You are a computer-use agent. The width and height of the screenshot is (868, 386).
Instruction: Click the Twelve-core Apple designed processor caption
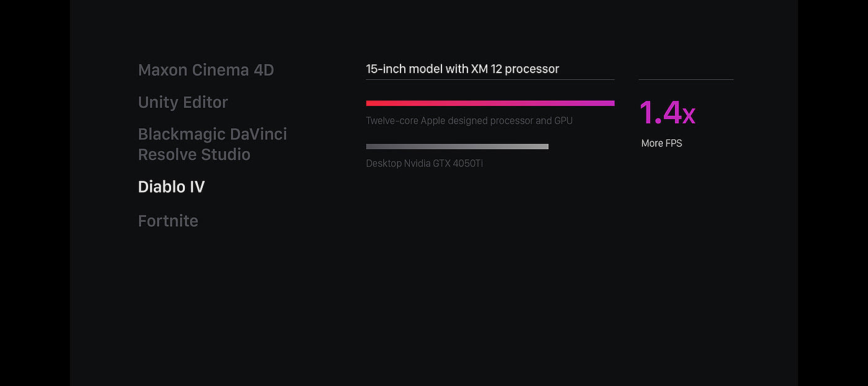(469, 121)
